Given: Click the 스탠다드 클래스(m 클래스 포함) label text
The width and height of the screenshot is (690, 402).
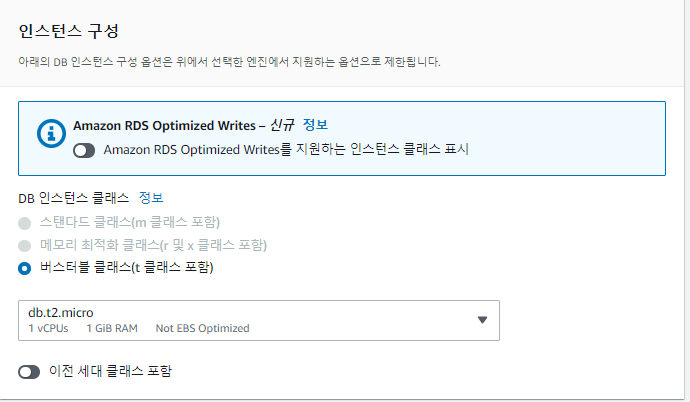Looking at the screenshot, I should click(x=130, y=222).
